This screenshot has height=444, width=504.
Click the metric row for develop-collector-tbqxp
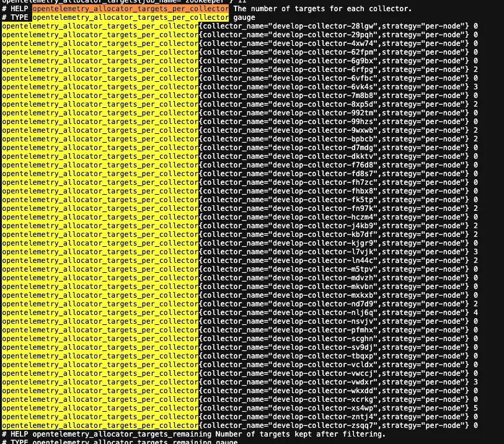(240, 356)
